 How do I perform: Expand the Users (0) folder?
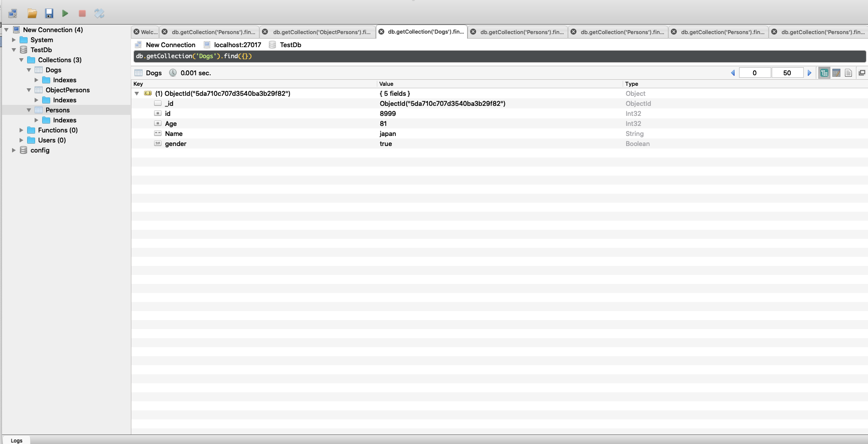click(22, 140)
